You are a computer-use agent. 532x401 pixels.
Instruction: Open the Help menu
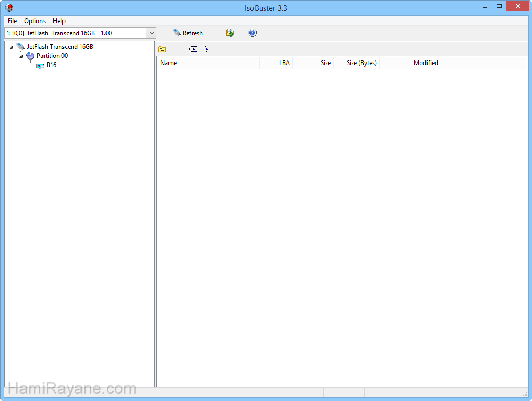click(x=59, y=20)
